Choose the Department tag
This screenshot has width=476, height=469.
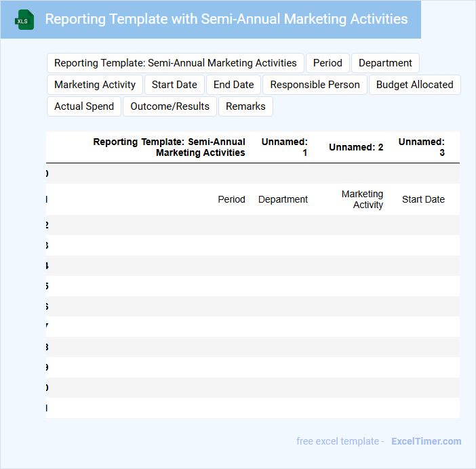pos(385,63)
